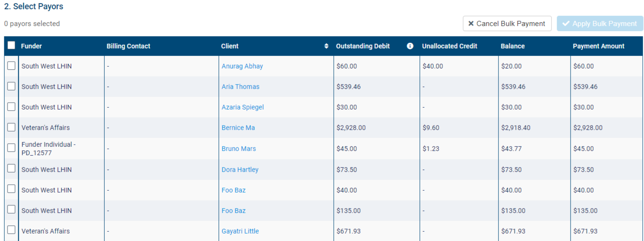Click the Bruno Mars client link
The height and width of the screenshot is (241, 644).
click(x=239, y=149)
